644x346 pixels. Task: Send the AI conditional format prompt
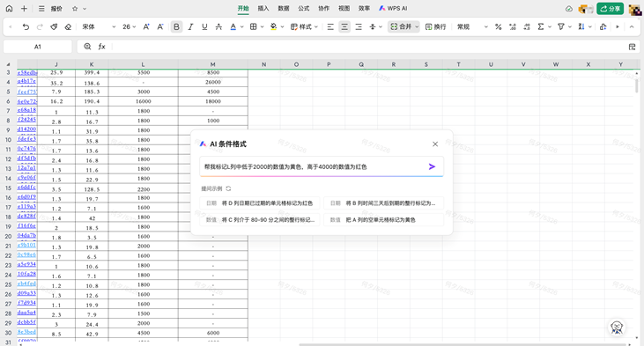(432, 166)
